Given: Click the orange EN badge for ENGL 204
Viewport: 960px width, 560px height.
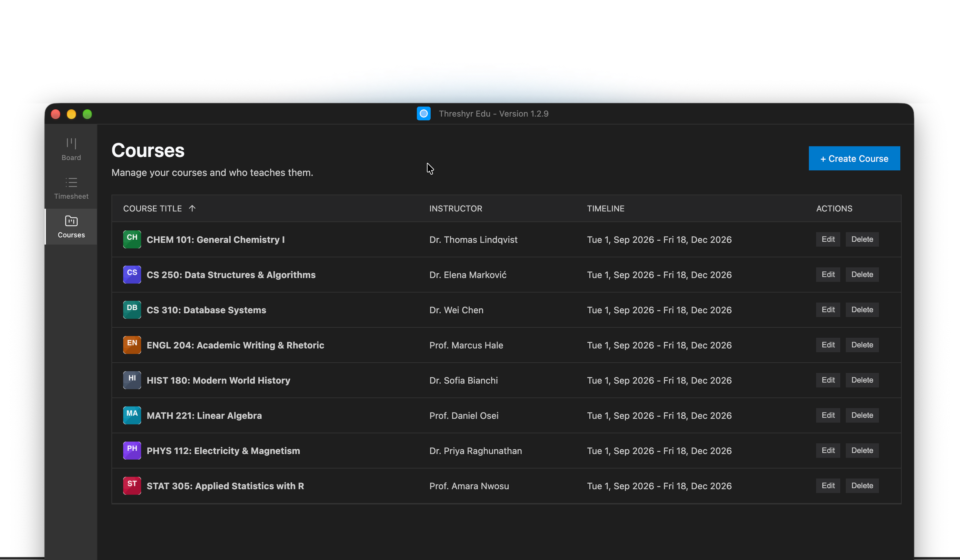Looking at the screenshot, I should 132,345.
